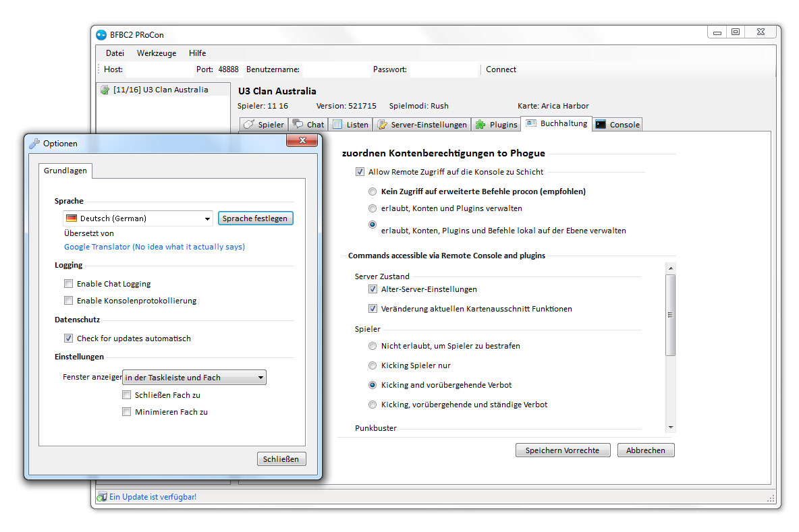Open the Sprache language dropdown
799x532 pixels.
[138, 218]
